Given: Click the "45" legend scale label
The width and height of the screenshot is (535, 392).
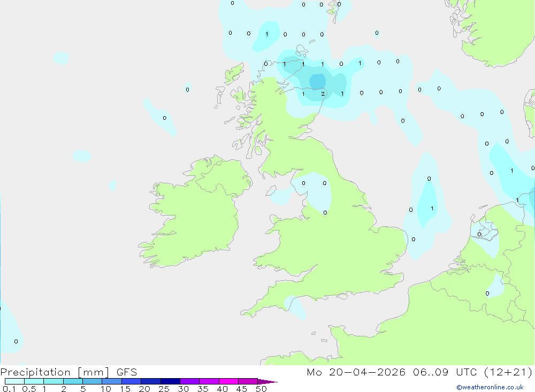Looking at the screenshot, I should 242,389.
